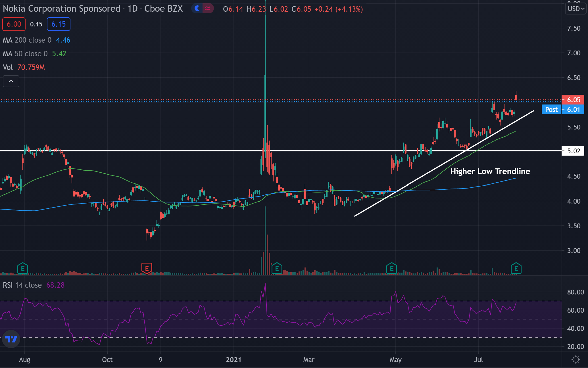
Task: Click the 6.05 last price label
Action: tap(573, 100)
